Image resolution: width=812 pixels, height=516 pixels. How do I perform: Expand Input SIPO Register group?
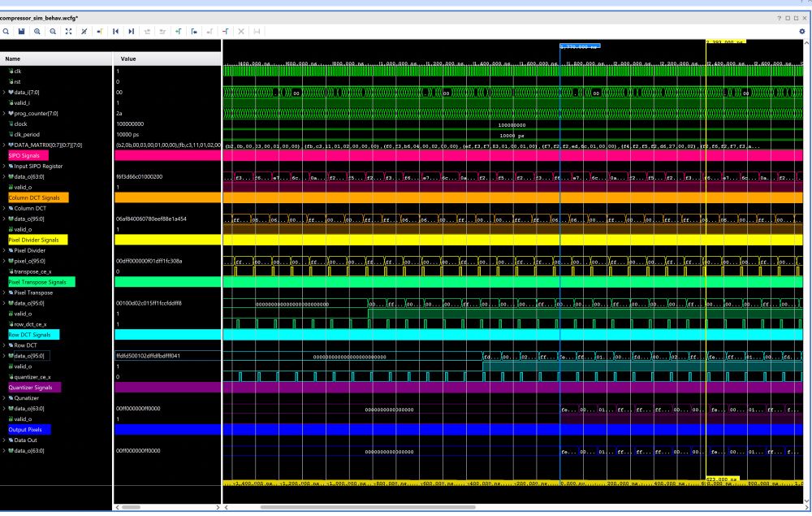click(4, 167)
